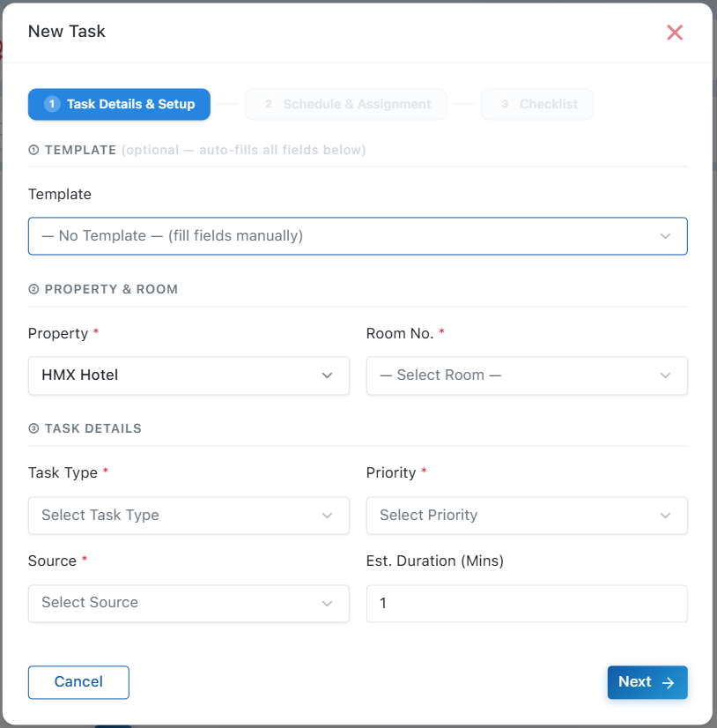
Task: Click the Priority dropdown chevron arrow
Action: (665, 516)
